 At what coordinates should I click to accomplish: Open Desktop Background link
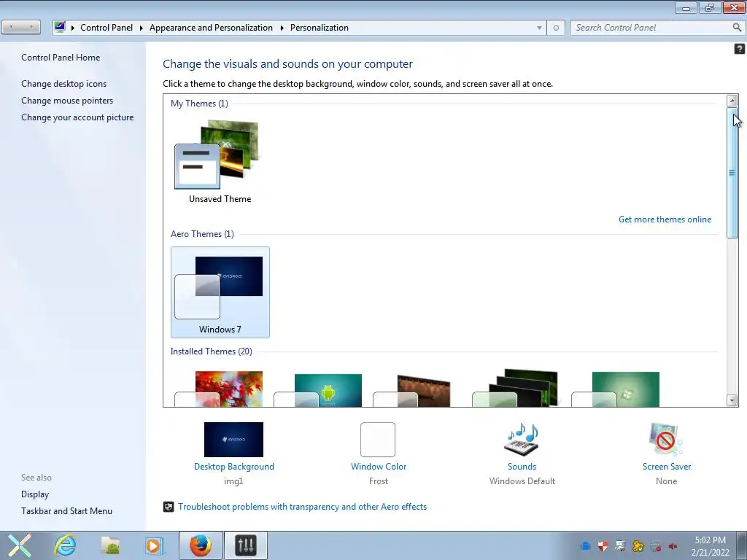(x=234, y=467)
